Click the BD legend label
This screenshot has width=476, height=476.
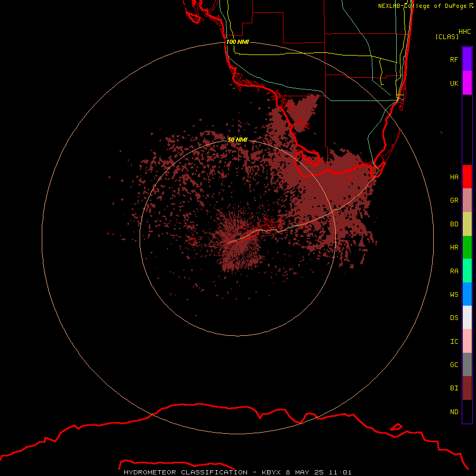coord(454,224)
